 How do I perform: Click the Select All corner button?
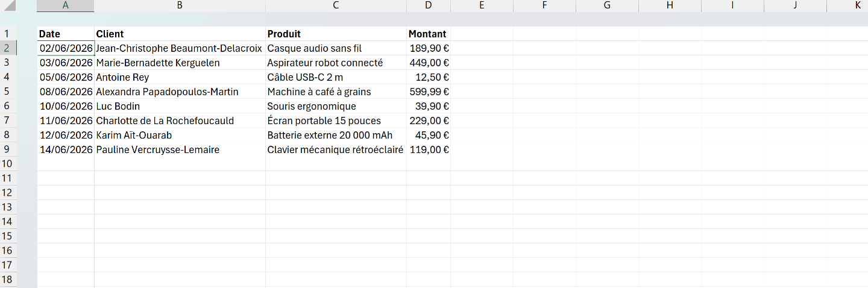tap(8, 6)
